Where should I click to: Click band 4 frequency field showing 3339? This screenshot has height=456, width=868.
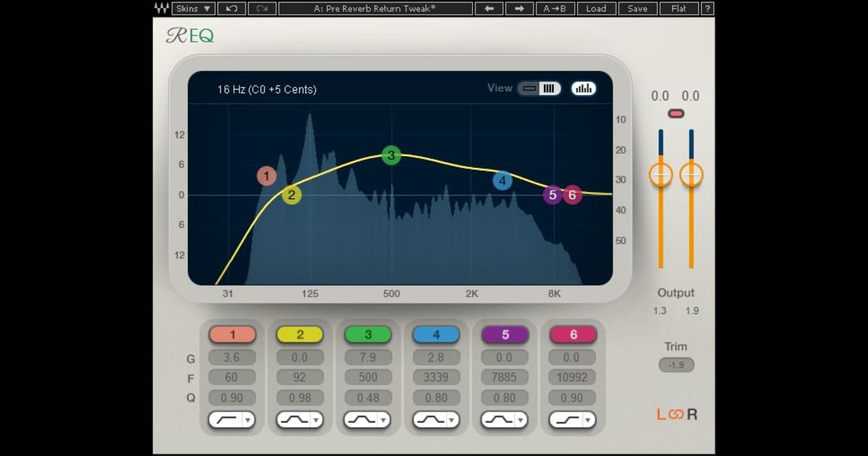point(436,377)
